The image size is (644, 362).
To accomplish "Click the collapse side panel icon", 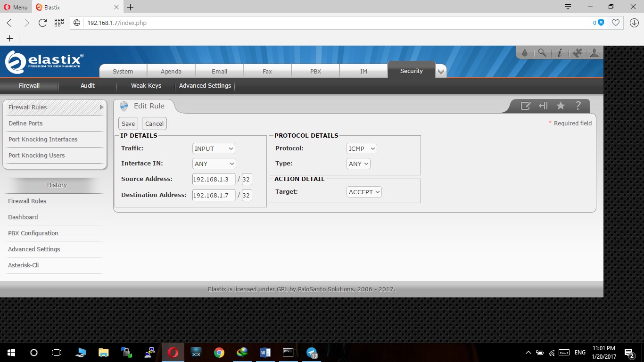I will (543, 106).
